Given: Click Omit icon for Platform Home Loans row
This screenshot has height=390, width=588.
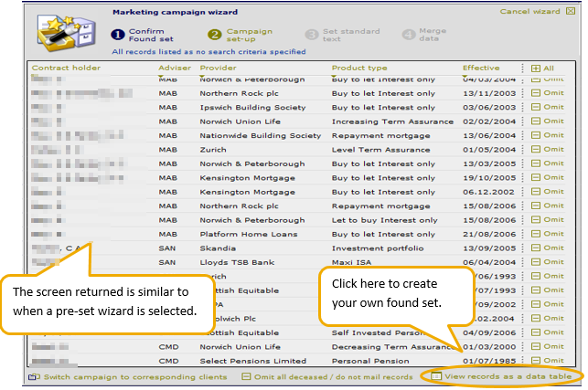Looking at the screenshot, I should [x=536, y=234].
